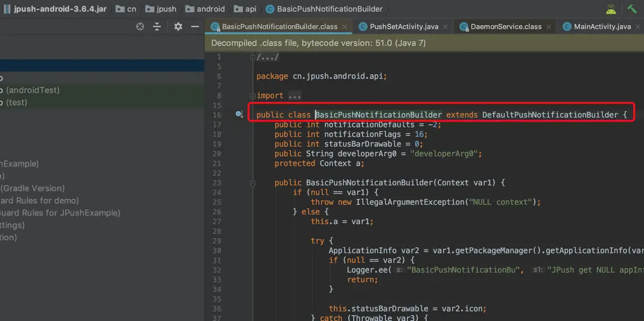Viewport: 644px width, 321px height.
Task: Open the DaemonService.class tab
Action: [x=506, y=26]
